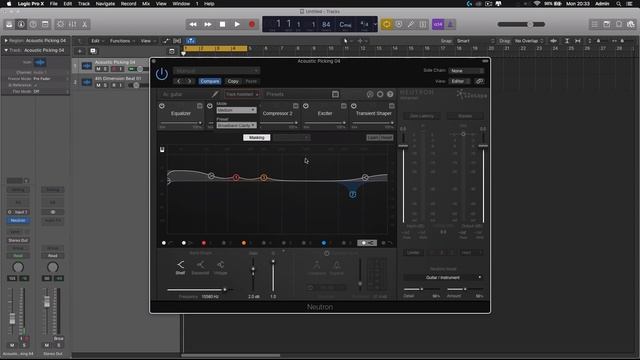This screenshot has width=640, height=360.
Task: Rewind the playhead
Action: point(193,24)
